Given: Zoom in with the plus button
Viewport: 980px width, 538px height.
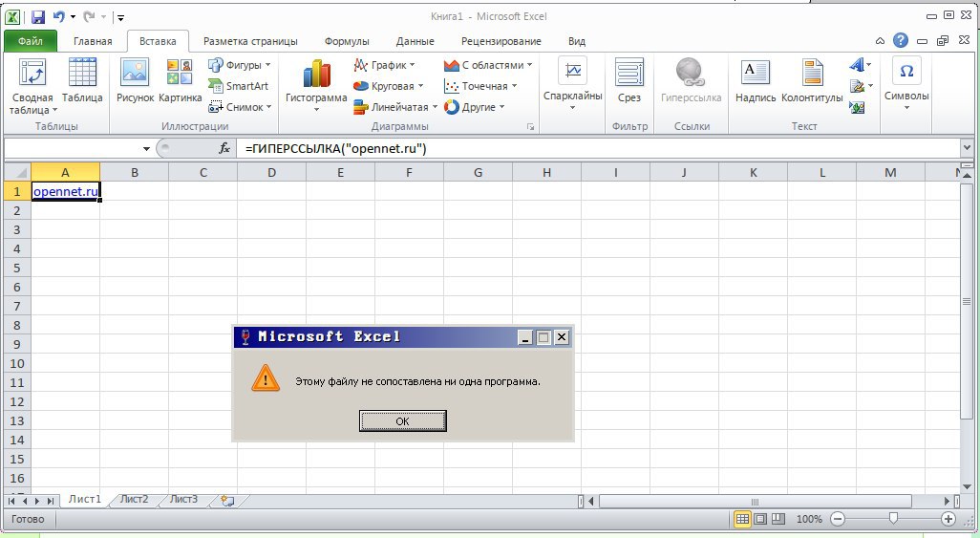Looking at the screenshot, I should (948, 519).
